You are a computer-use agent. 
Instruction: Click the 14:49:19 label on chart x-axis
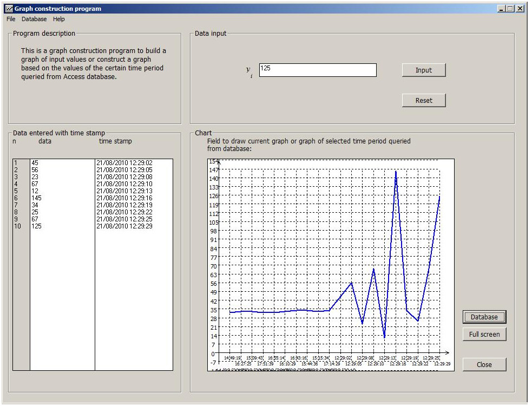(x=232, y=358)
